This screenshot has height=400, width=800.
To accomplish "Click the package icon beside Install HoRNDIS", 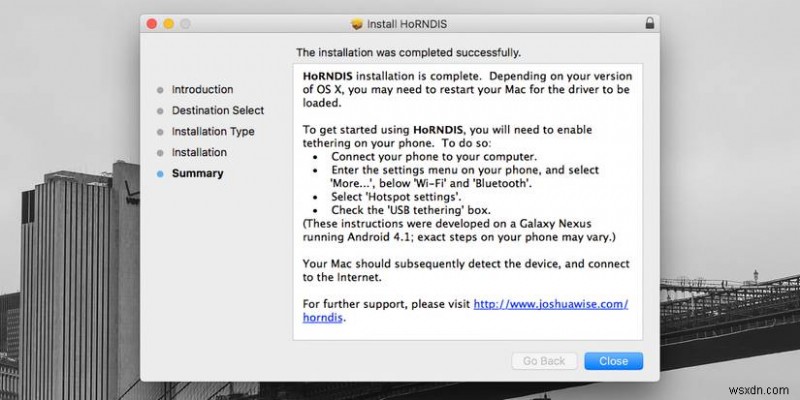I will coord(357,24).
